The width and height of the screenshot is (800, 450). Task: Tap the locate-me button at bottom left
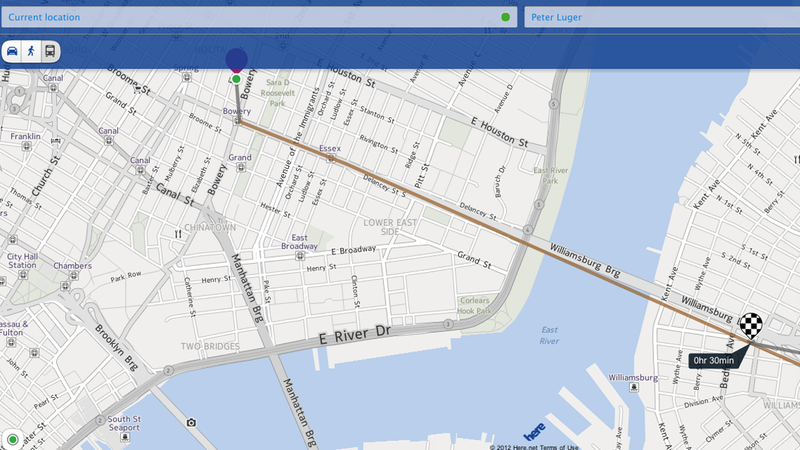click(x=12, y=439)
